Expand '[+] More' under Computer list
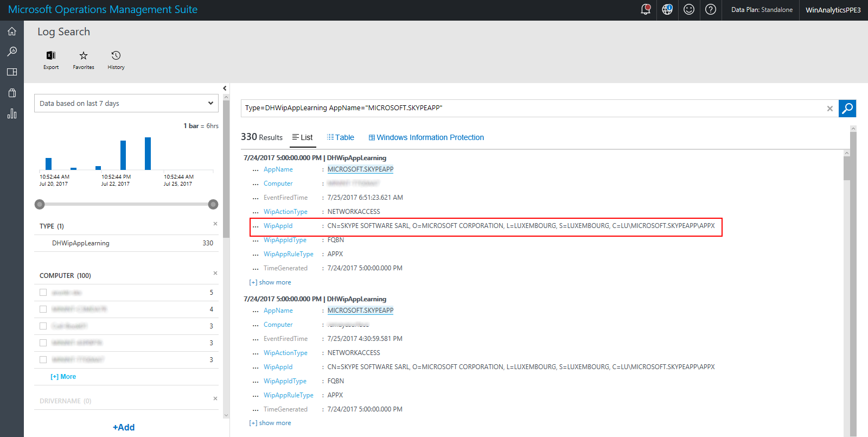The image size is (868, 437). (63, 377)
